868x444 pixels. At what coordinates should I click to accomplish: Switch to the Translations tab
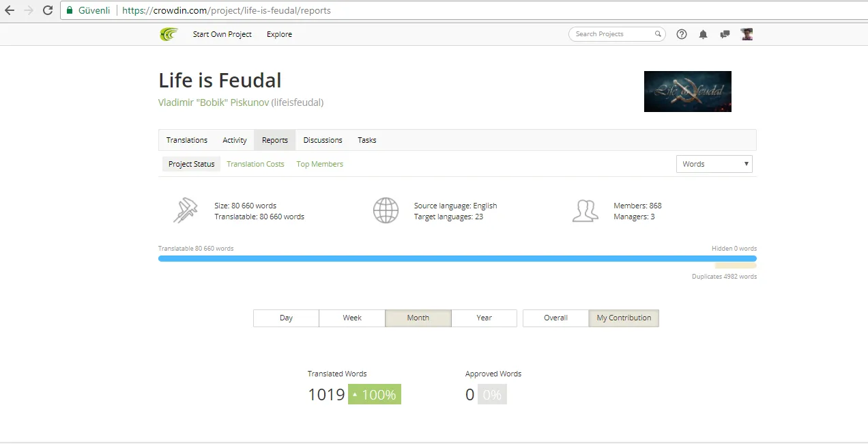(x=187, y=140)
